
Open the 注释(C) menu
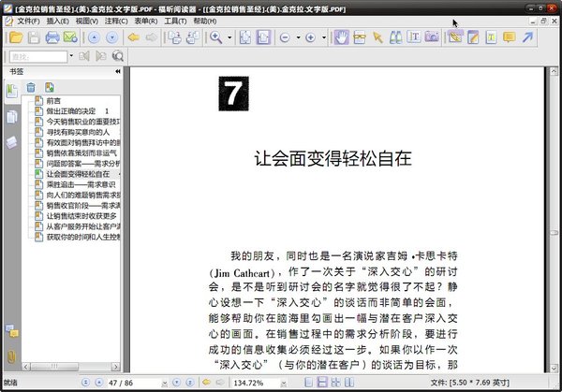(x=116, y=22)
